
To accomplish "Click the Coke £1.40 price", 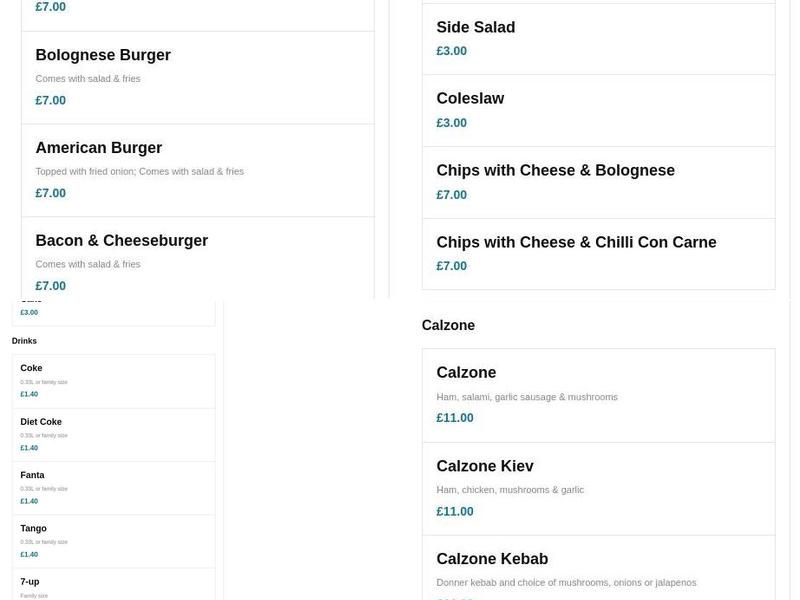I will (29, 394).
